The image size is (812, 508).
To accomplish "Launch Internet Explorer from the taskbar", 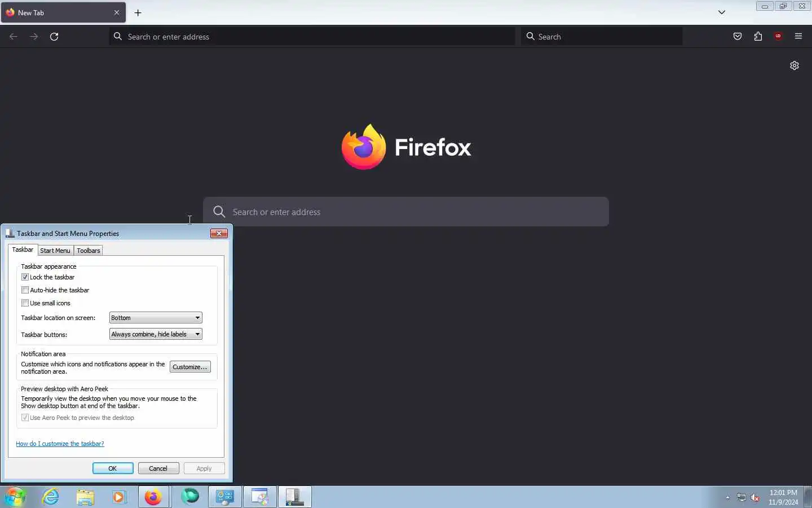I will (51, 497).
